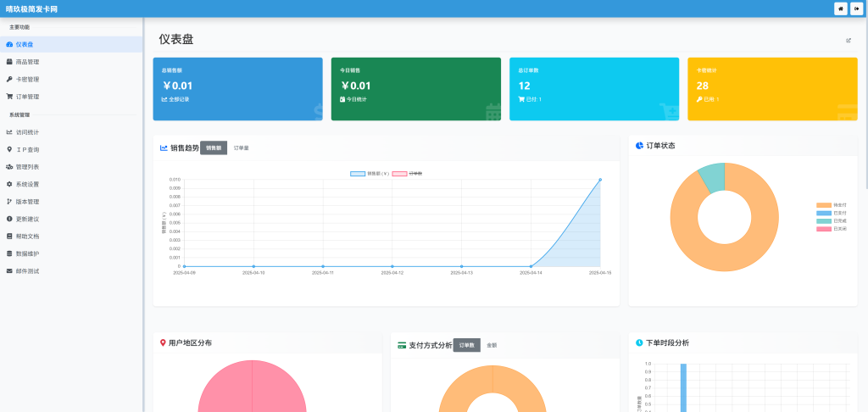Switch payment analysis to 金额 tab
Screen dimensions: 868x412
492,345
